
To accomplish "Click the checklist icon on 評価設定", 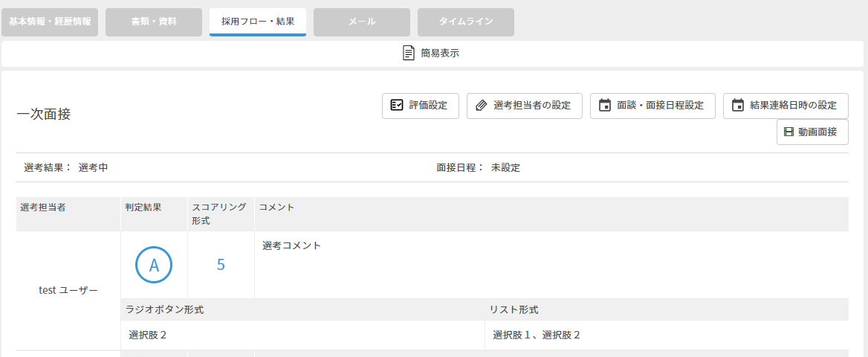I will pyautogui.click(x=396, y=106).
